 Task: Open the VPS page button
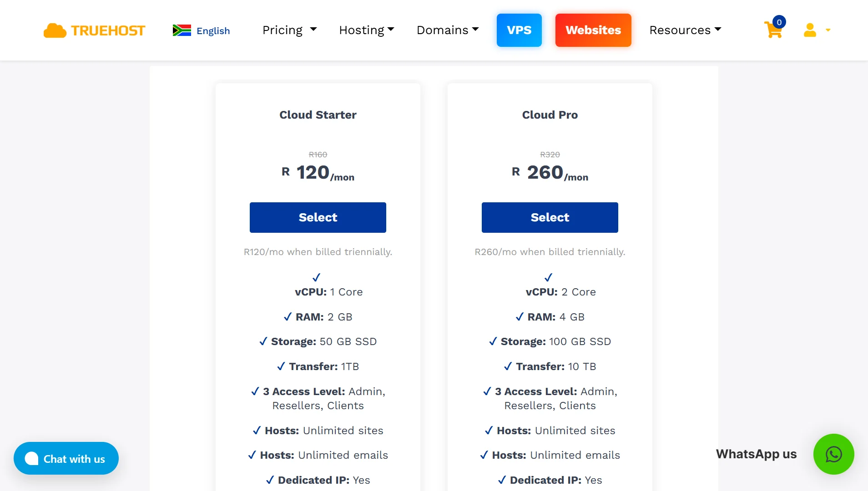(x=519, y=30)
